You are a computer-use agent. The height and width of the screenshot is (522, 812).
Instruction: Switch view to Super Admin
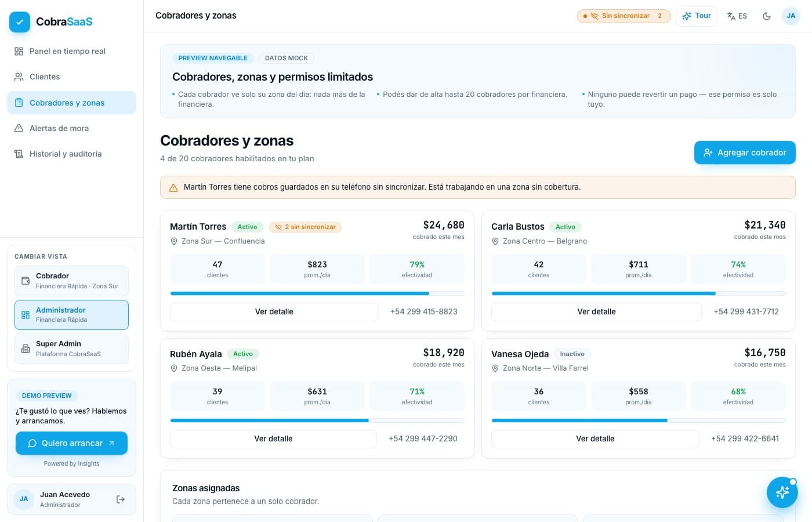[x=71, y=349]
